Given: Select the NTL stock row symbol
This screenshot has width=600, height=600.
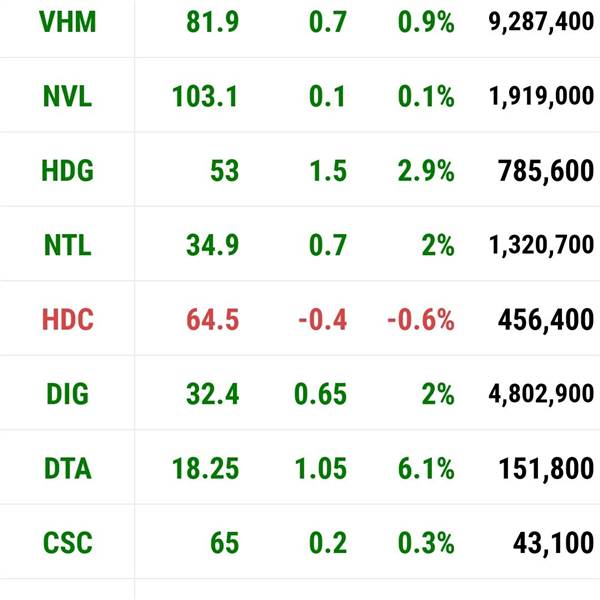Looking at the screenshot, I should (x=67, y=245).
